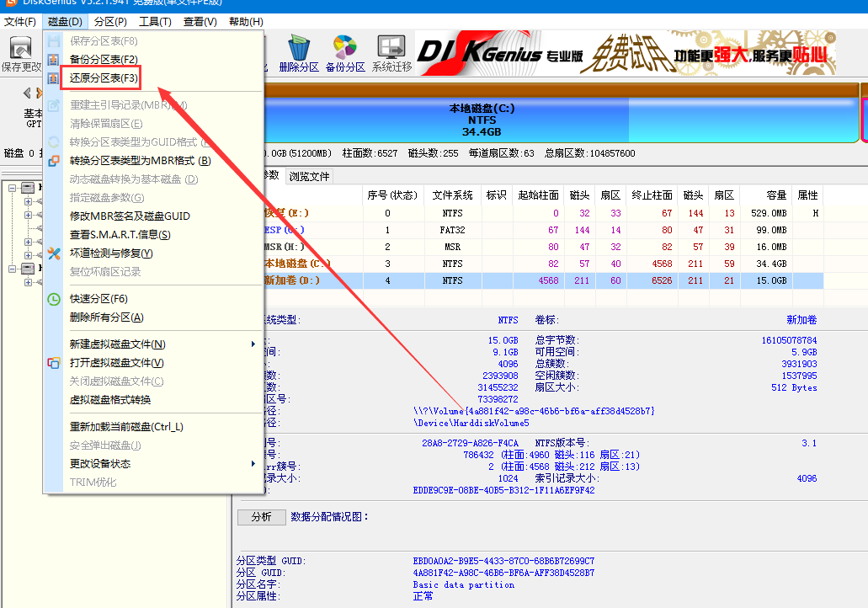The image size is (868, 608).
Task: Choose 删除所有分区(A)
Action: tap(153, 317)
